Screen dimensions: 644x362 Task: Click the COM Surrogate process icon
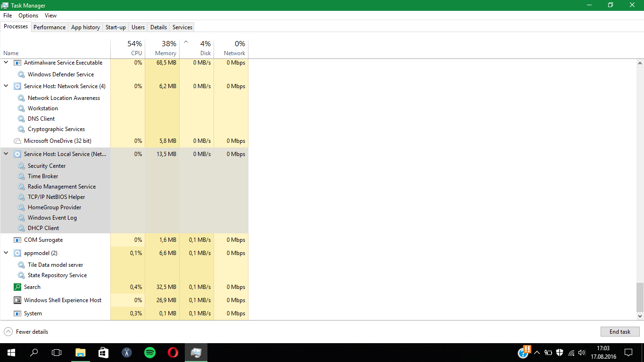tap(17, 240)
